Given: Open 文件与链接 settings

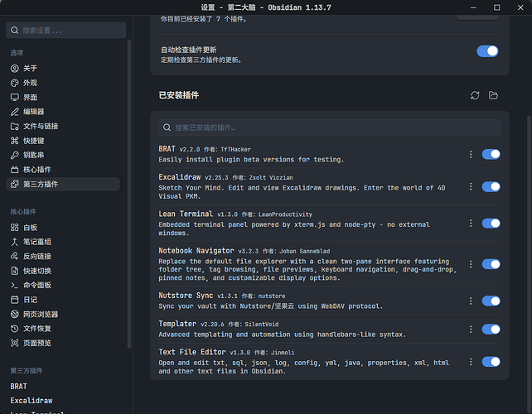Looking at the screenshot, I should tap(63, 127).
